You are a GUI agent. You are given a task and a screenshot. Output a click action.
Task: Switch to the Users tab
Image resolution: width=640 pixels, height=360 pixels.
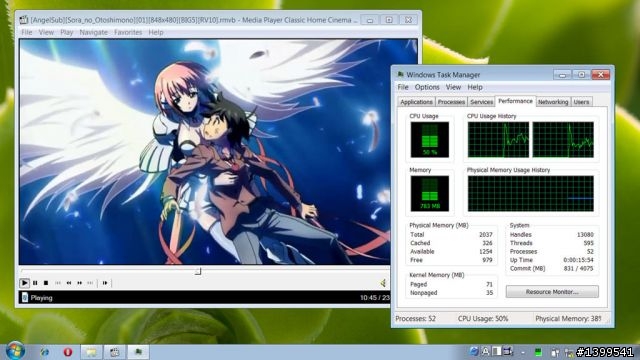pos(581,102)
